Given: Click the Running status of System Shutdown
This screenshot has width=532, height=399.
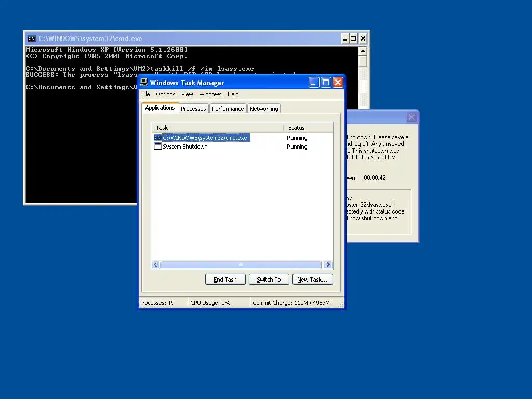Looking at the screenshot, I should (297, 147).
